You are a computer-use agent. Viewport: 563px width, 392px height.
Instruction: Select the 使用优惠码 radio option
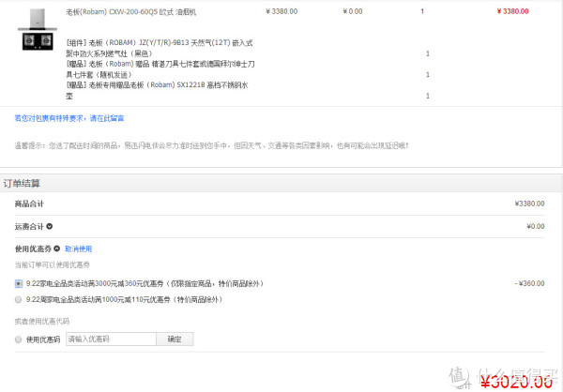tap(19, 339)
